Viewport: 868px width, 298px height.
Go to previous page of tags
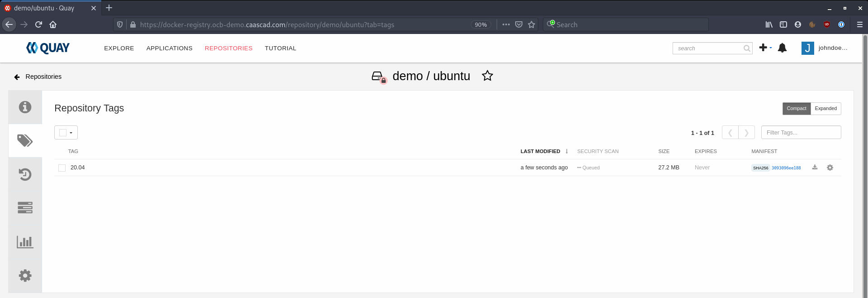tap(730, 133)
